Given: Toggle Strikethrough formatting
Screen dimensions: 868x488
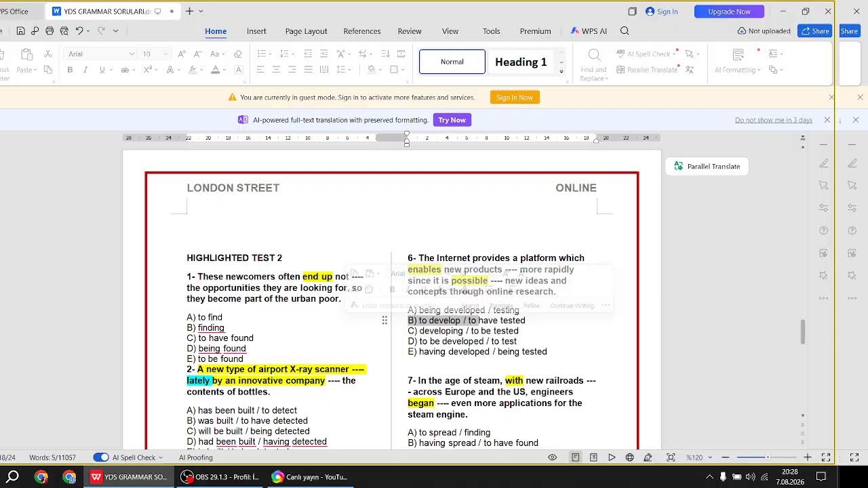Looking at the screenshot, I should [125, 70].
